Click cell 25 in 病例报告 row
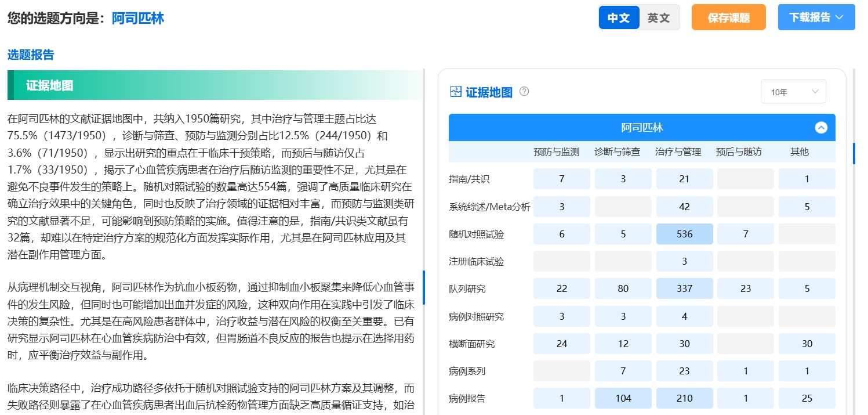Screen dimensions: 868x415 807,398
